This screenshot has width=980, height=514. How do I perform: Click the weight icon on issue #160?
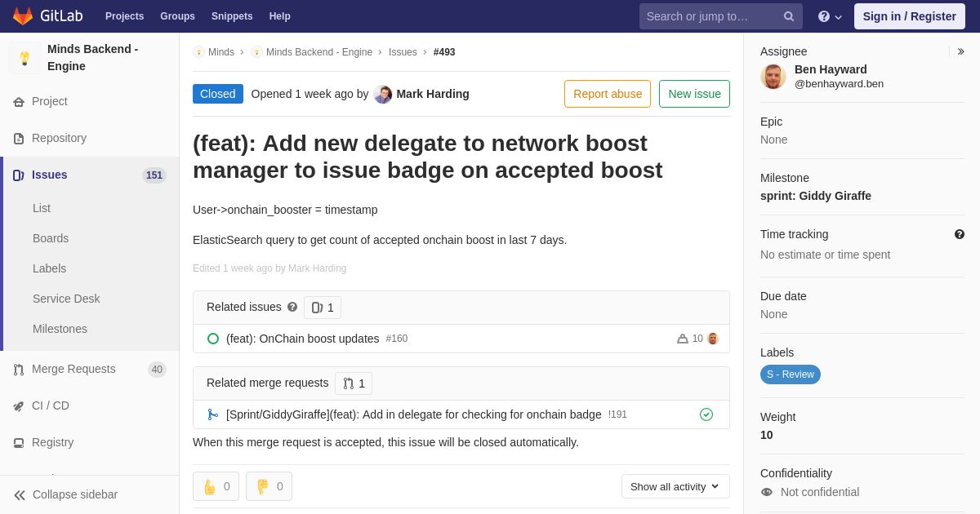click(683, 339)
